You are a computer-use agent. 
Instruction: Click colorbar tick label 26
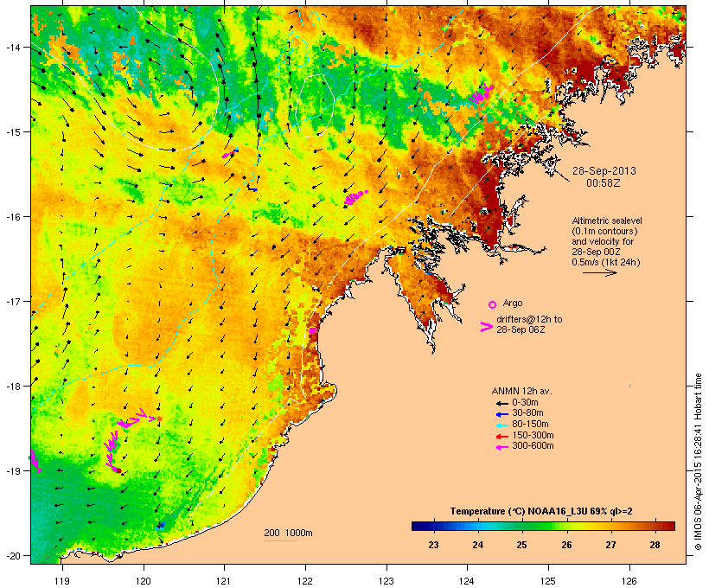click(566, 545)
